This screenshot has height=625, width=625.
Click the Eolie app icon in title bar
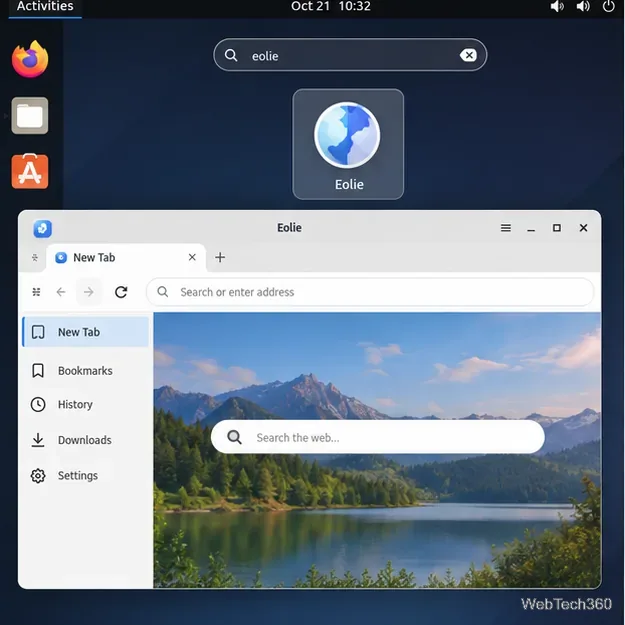[x=42, y=228]
